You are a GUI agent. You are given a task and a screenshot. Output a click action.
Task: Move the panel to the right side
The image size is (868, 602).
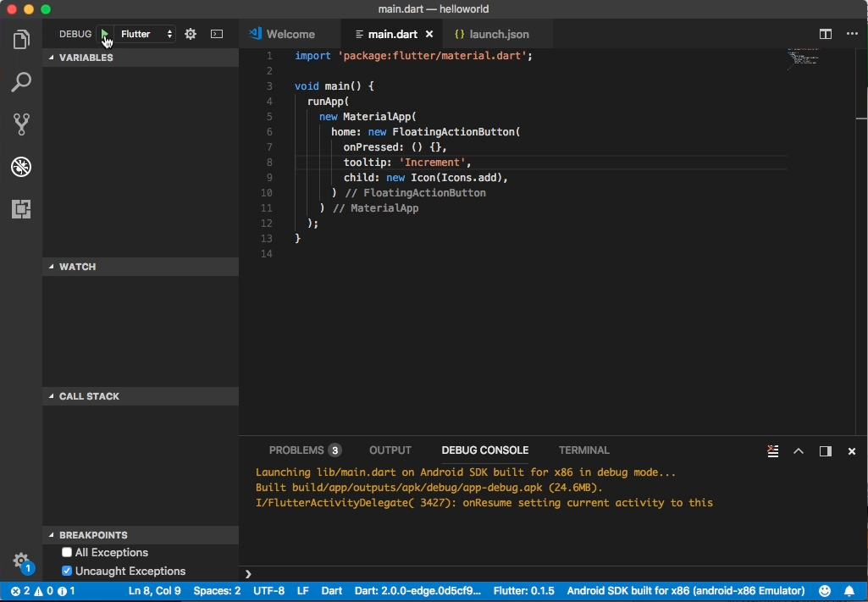pyautogui.click(x=826, y=451)
